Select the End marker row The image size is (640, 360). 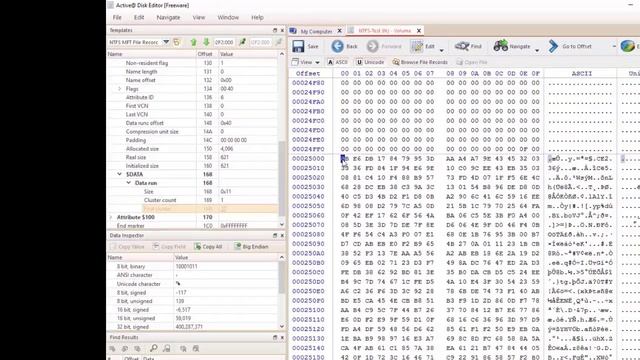[193, 226]
